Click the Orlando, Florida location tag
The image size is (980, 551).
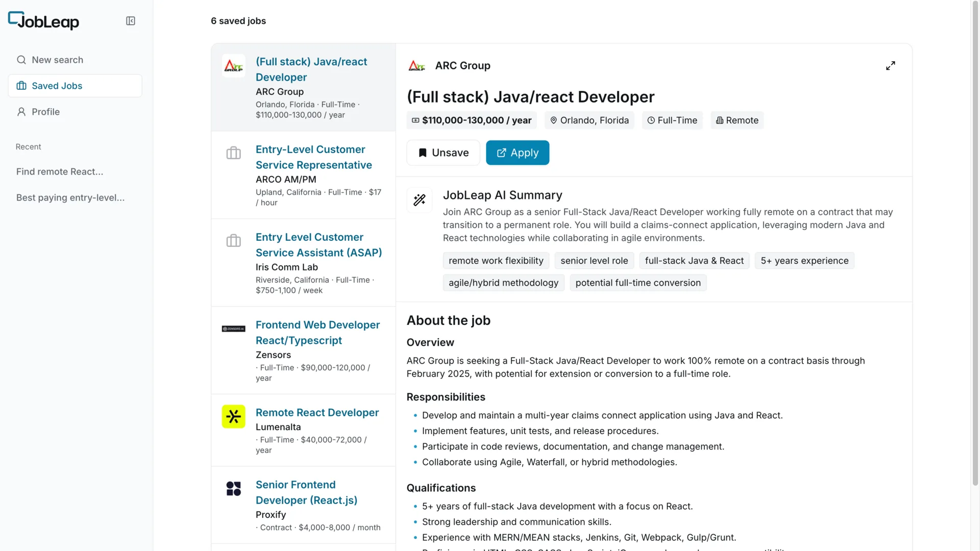tap(590, 120)
